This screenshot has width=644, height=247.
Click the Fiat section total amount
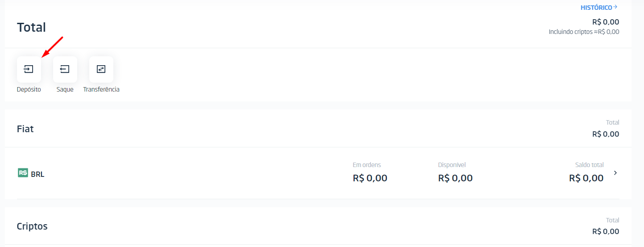[x=606, y=134]
